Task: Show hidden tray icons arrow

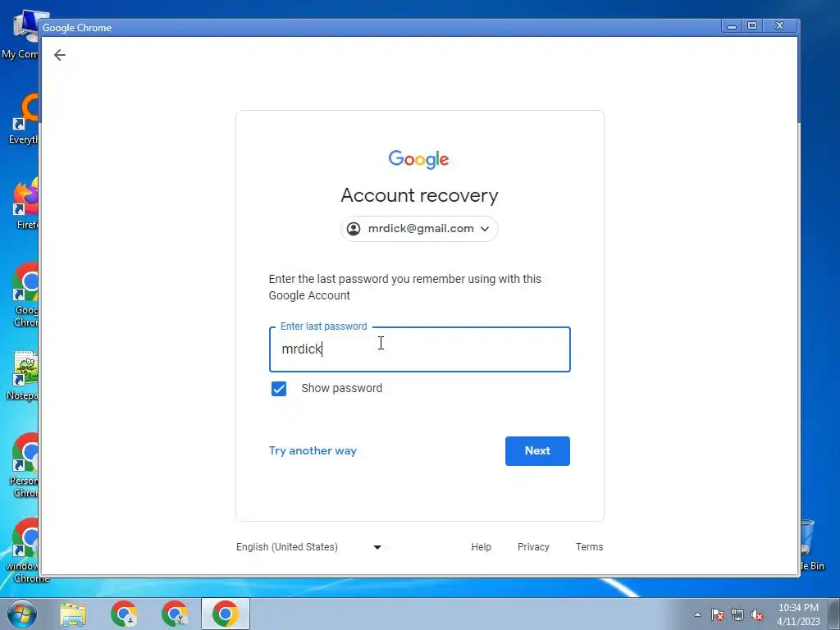Action: coord(697,614)
